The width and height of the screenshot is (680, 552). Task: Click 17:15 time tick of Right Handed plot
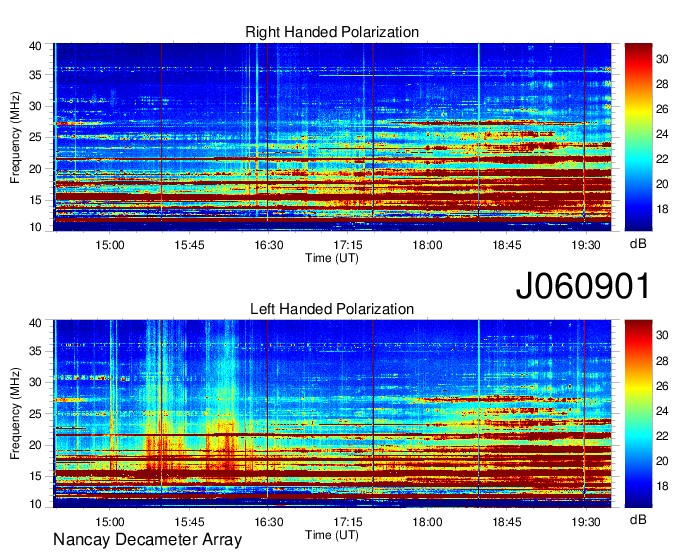348,245
